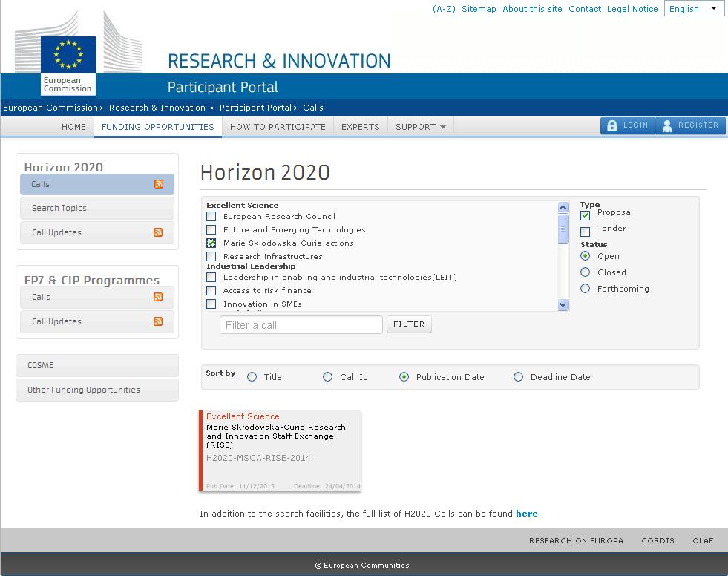
Task: Click Participant Portal breadcrumb
Action: coord(255,108)
